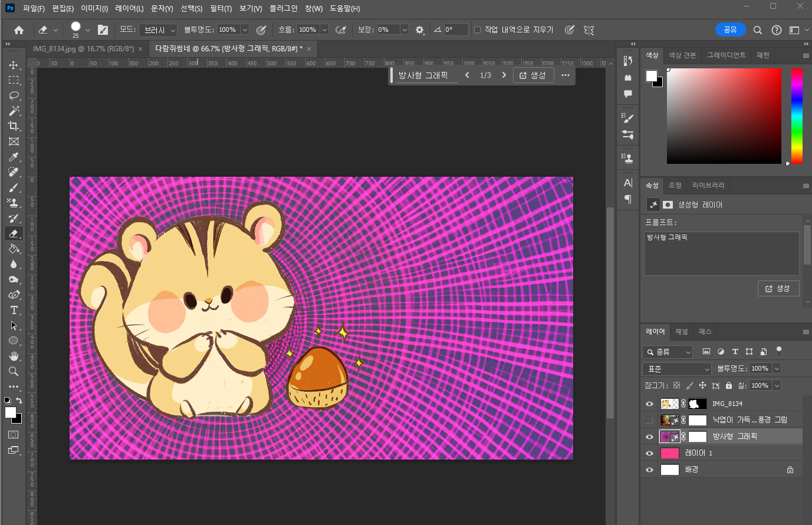Open the search icon in options bar

pyautogui.click(x=758, y=29)
